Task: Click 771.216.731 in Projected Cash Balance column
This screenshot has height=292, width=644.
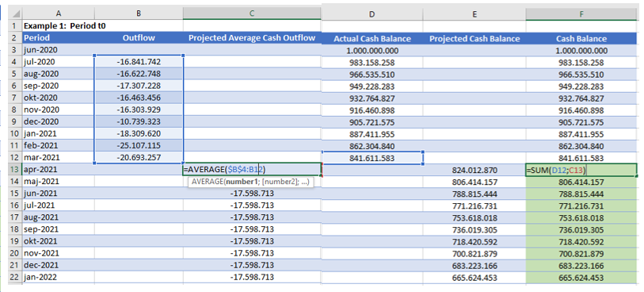Action: 474,206
